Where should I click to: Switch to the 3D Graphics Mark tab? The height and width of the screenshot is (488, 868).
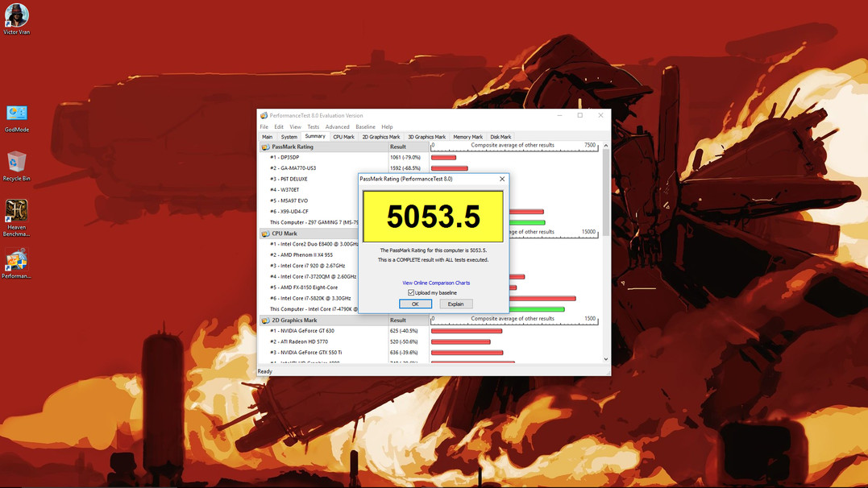[427, 137]
